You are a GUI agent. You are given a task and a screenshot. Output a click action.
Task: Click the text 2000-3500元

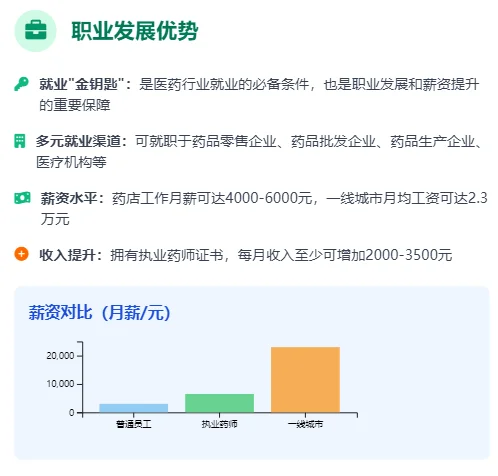click(x=409, y=255)
